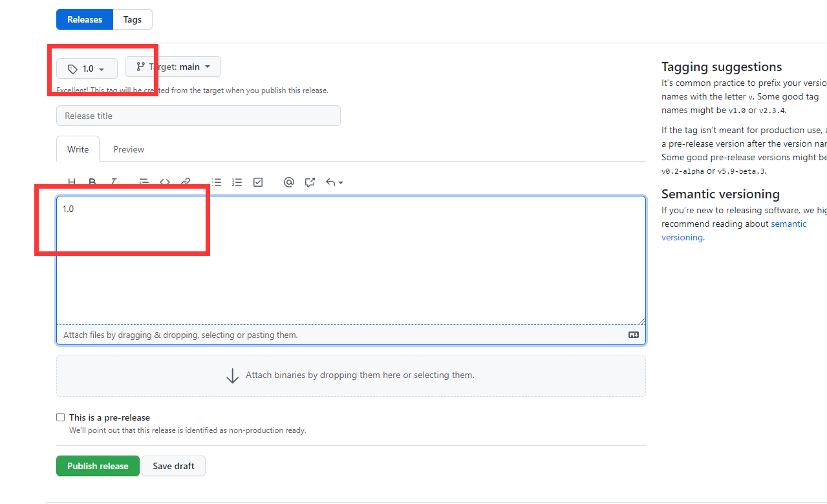Viewport: 827px width, 504px height.
Task: Open the saved replies dropdown
Action: click(334, 182)
